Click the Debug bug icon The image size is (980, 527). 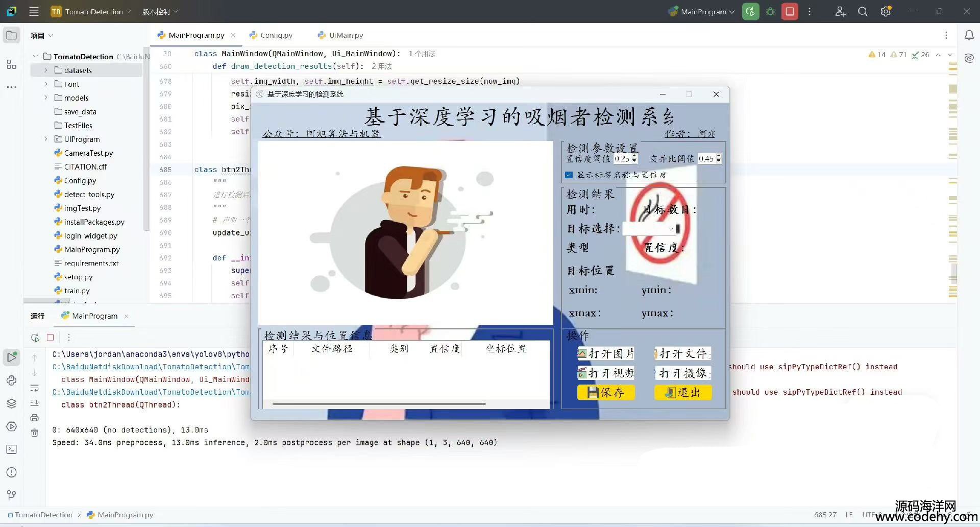pos(770,12)
